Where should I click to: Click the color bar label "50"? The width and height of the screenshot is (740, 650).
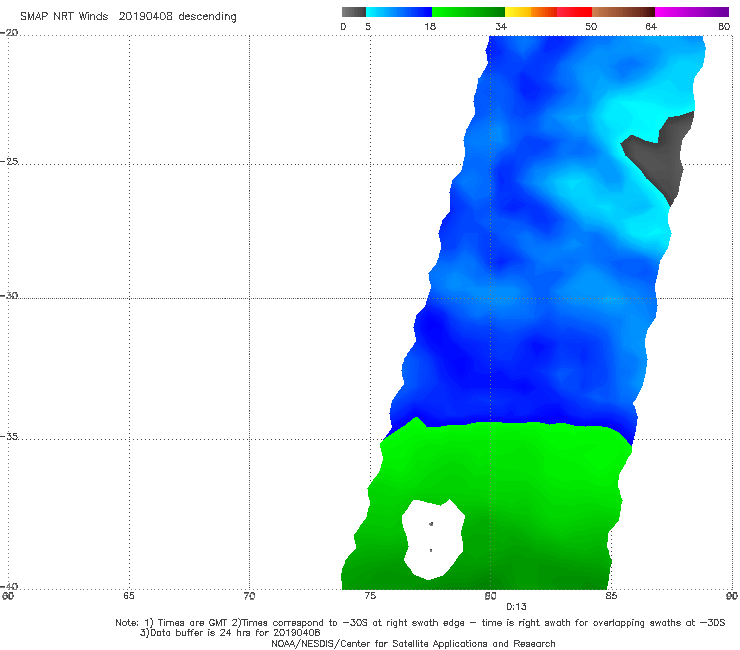tap(591, 27)
